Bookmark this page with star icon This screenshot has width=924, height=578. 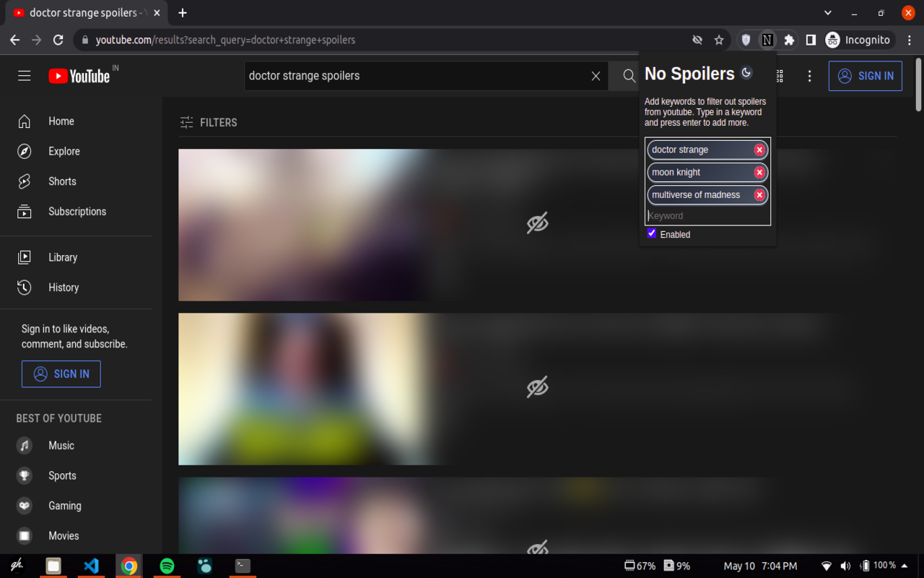tap(719, 40)
